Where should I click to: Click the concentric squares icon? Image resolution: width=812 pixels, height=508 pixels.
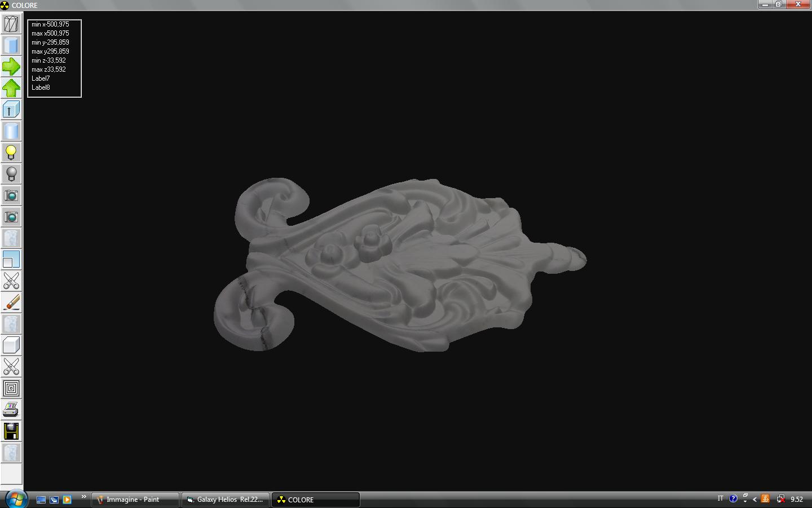[x=11, y=388]
